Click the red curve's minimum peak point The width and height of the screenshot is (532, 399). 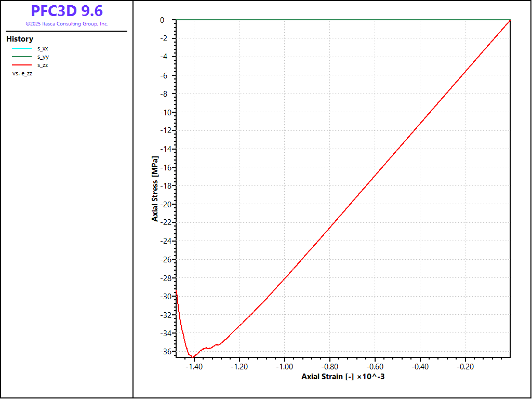point(192,356)
